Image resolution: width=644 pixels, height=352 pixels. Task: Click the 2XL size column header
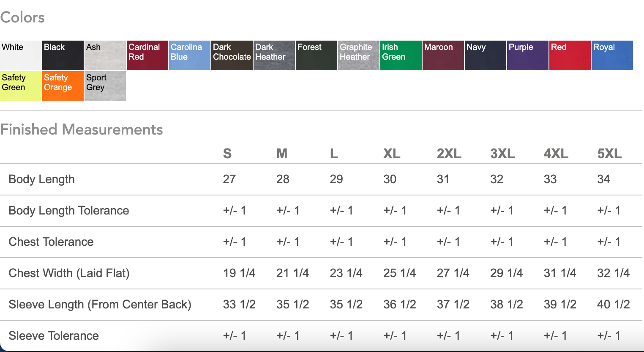tap(449, 154)
